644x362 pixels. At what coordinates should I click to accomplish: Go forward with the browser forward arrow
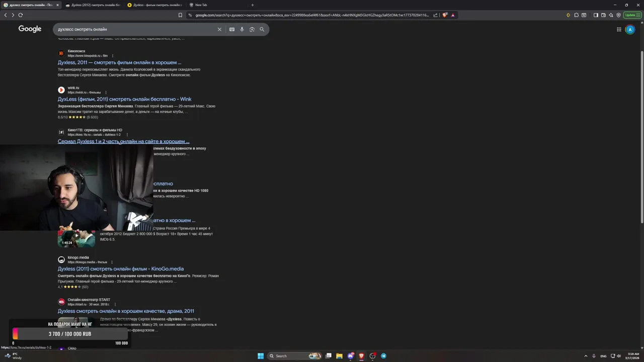point(13,15)
